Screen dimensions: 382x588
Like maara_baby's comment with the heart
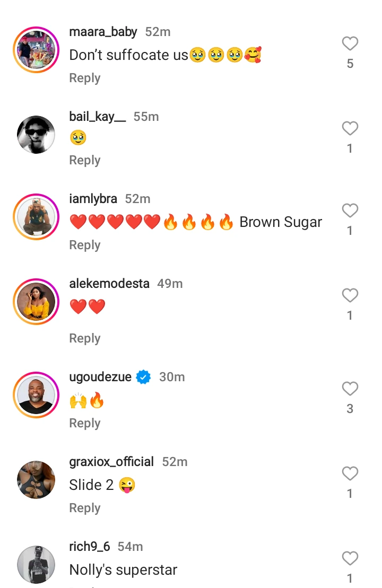350,43
